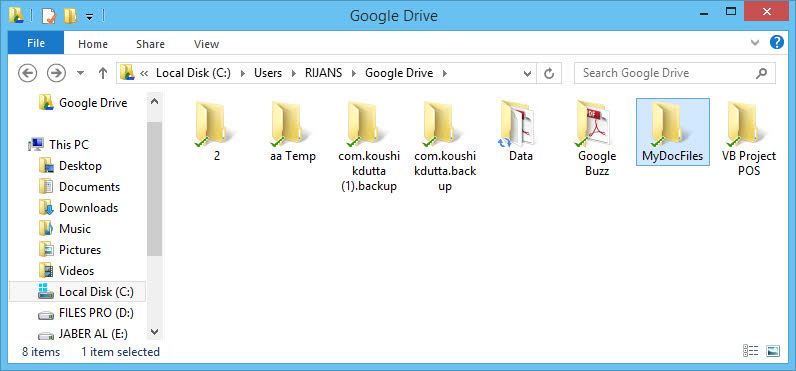
Task: Select the com.koushikdutta.backup folder
Action: [445, 146]
